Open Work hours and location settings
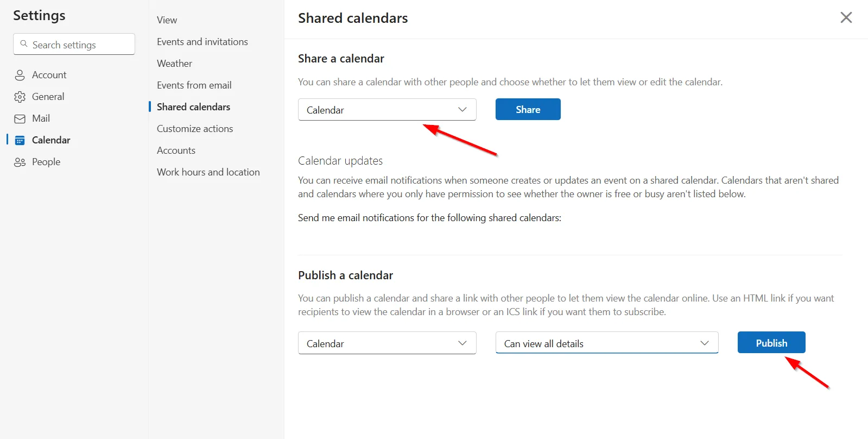Image resolution: width=868 pixels, height=439 pixels. [x=208, y=172]
